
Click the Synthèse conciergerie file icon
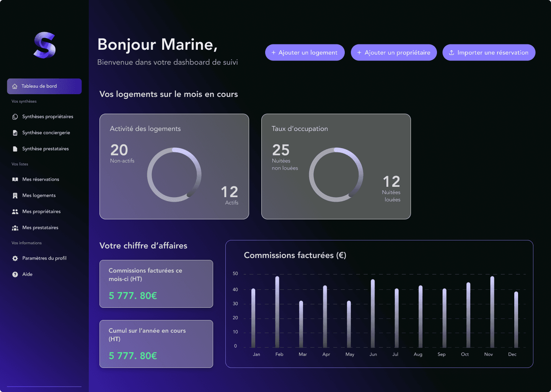(15, 133)
